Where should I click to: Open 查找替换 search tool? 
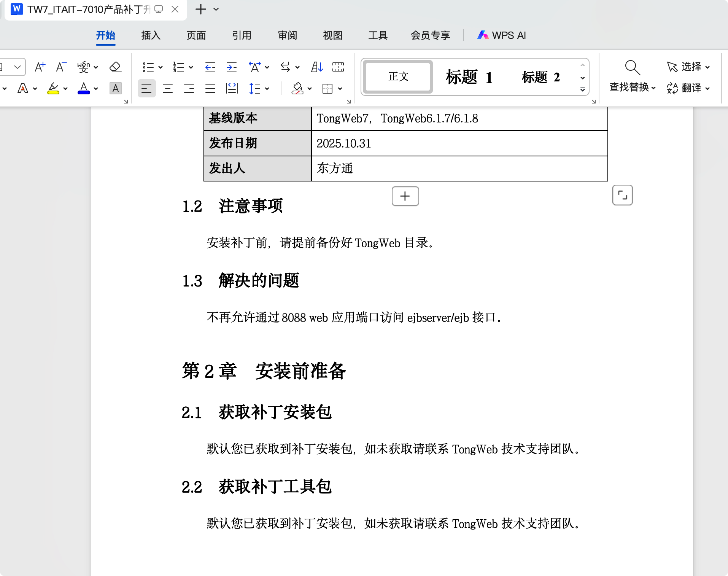[633, 76]
